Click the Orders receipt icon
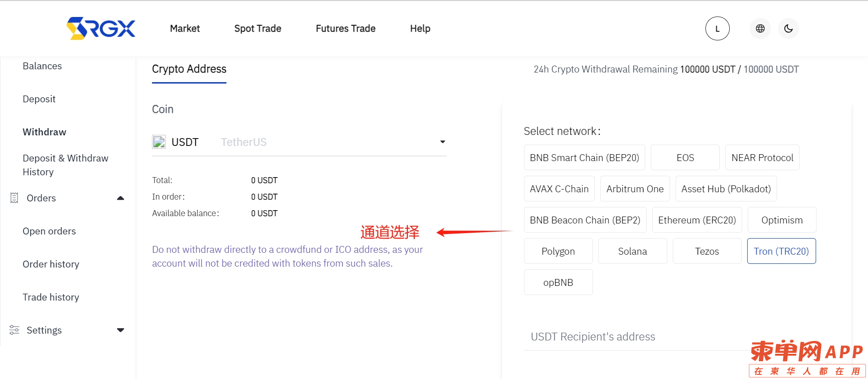 click(14, 198)
